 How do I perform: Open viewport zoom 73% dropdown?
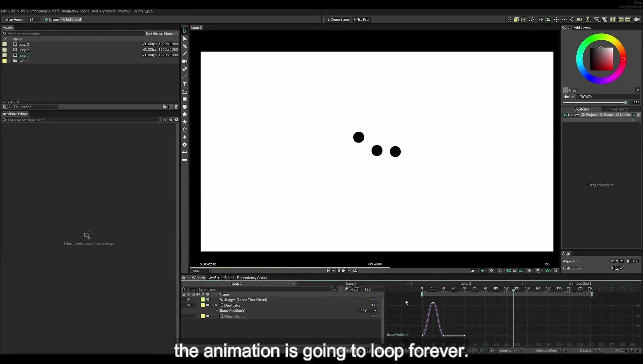pos(200,271)
